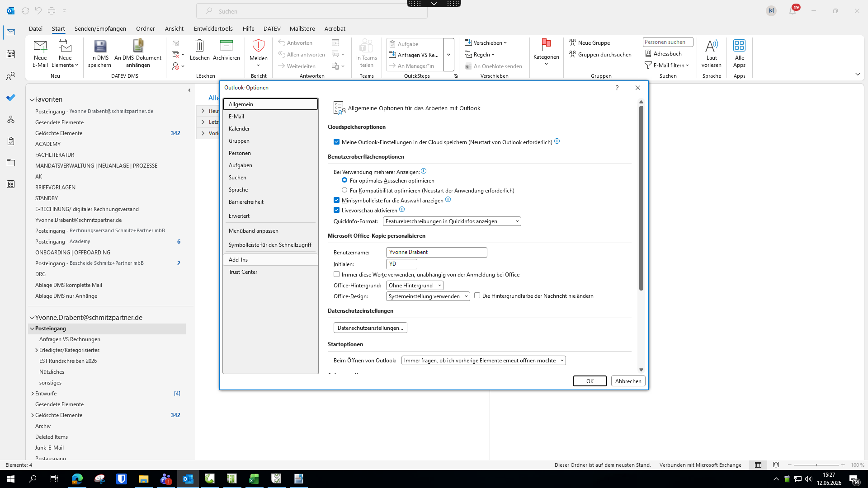Click the options dialog vertical scrollbar
Viewport: 868px width, 488px height.
(x=641, y=198)
